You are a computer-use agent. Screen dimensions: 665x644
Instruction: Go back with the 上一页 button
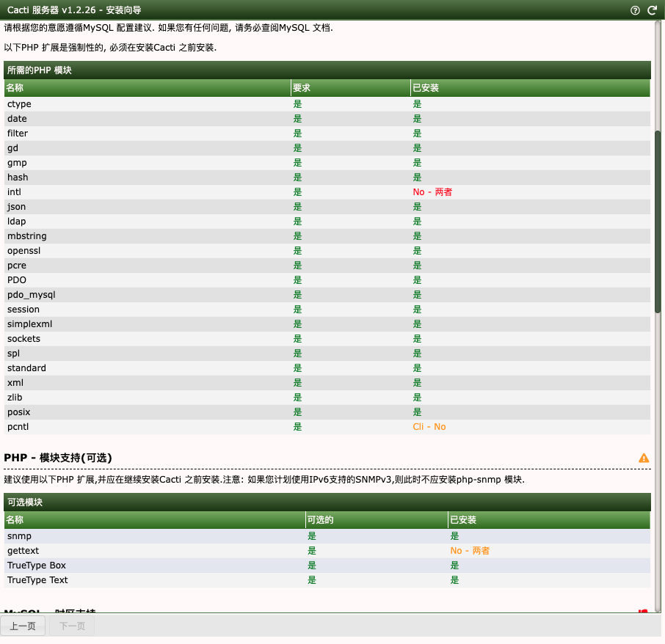pos(23,626)
